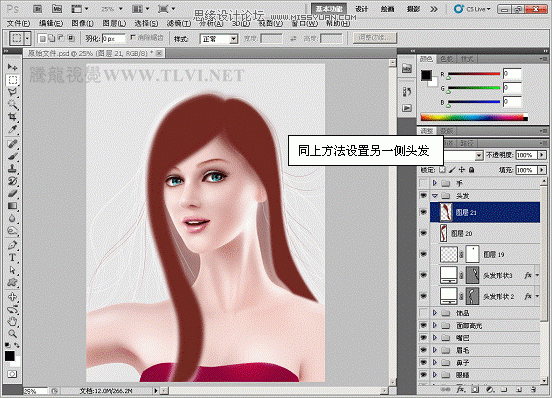The width and height of the screenshot is (552, 398).
Task: Select the Brush tool
Action: 12,156
